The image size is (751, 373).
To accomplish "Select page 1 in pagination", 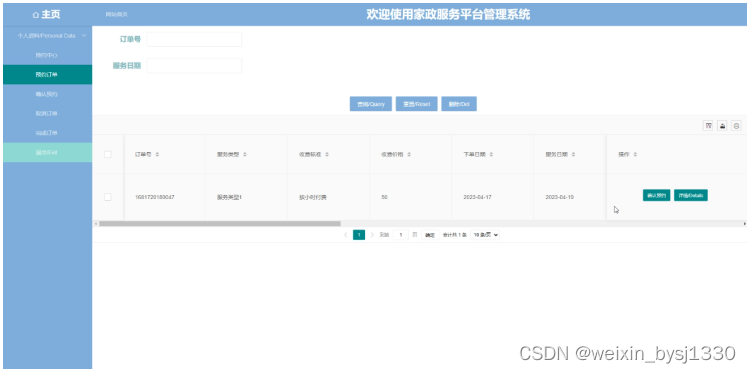I will (x=359, y=235).
